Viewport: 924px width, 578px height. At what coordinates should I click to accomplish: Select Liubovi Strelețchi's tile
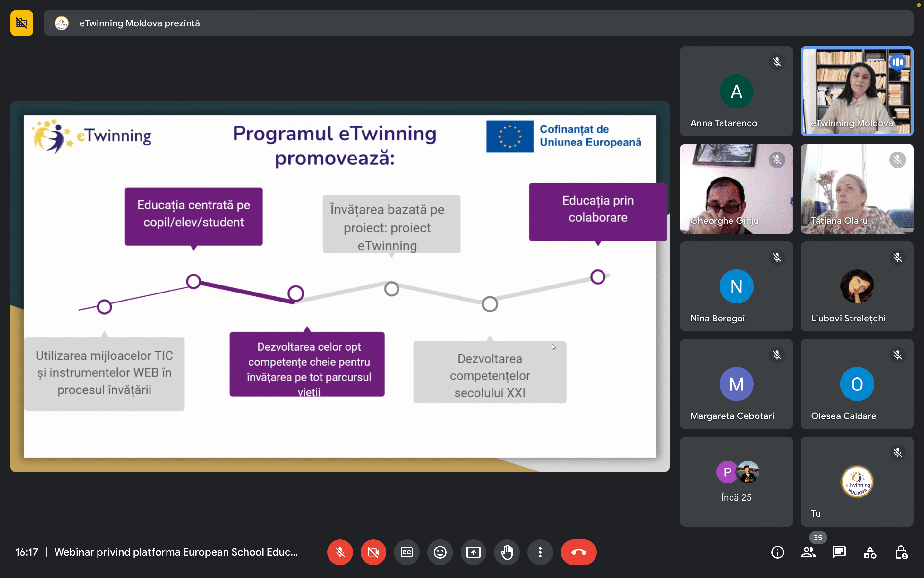pos(857,286)
